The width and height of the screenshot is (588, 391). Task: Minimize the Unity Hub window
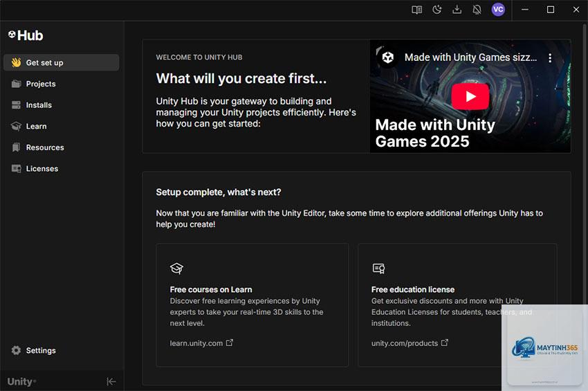[x=525, y=10]
